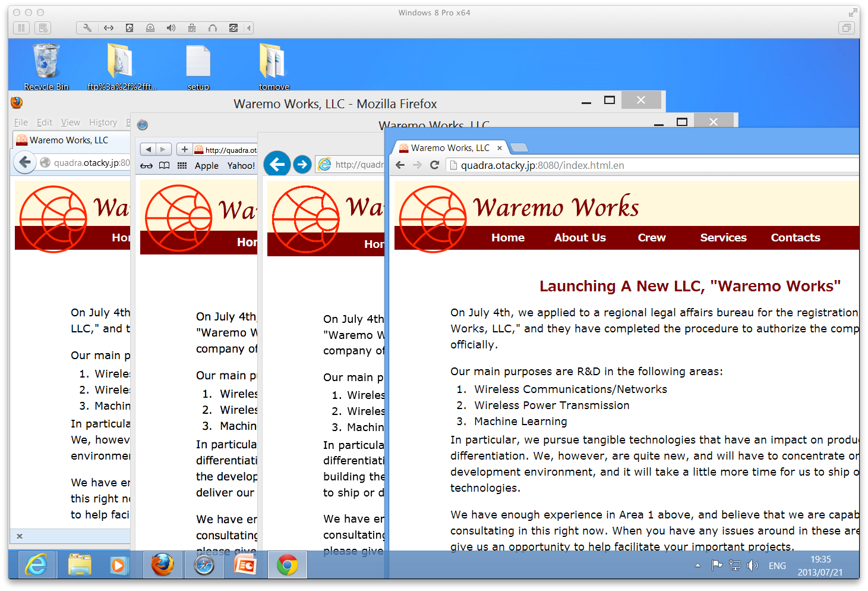Open media player taskbar icon
This screenshot has width=868, height=591.
(120, 565)
